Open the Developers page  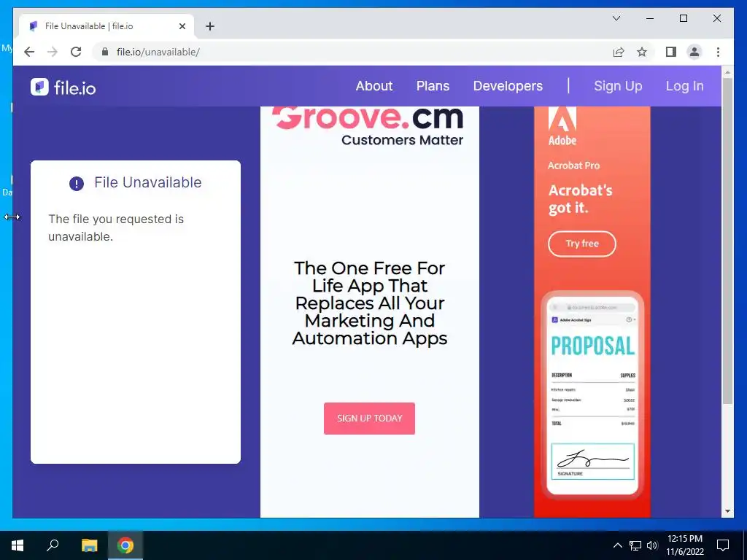(x=508, y=86)
